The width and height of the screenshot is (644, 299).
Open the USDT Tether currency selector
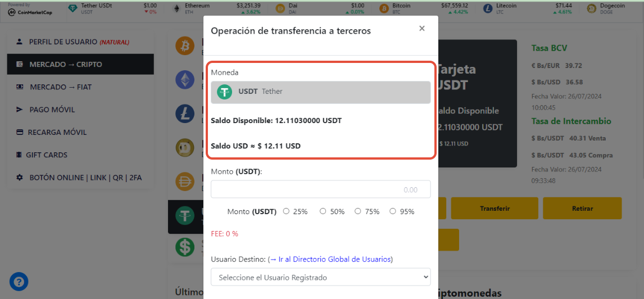point(321,92)
